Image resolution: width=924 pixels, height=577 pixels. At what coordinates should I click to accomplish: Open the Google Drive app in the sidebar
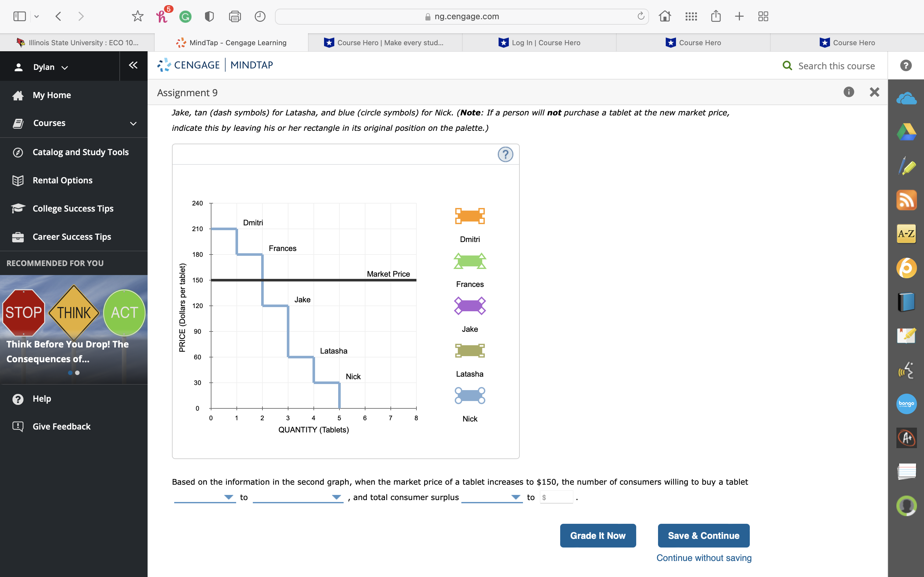pyautogui.click(x=906, y=132)
